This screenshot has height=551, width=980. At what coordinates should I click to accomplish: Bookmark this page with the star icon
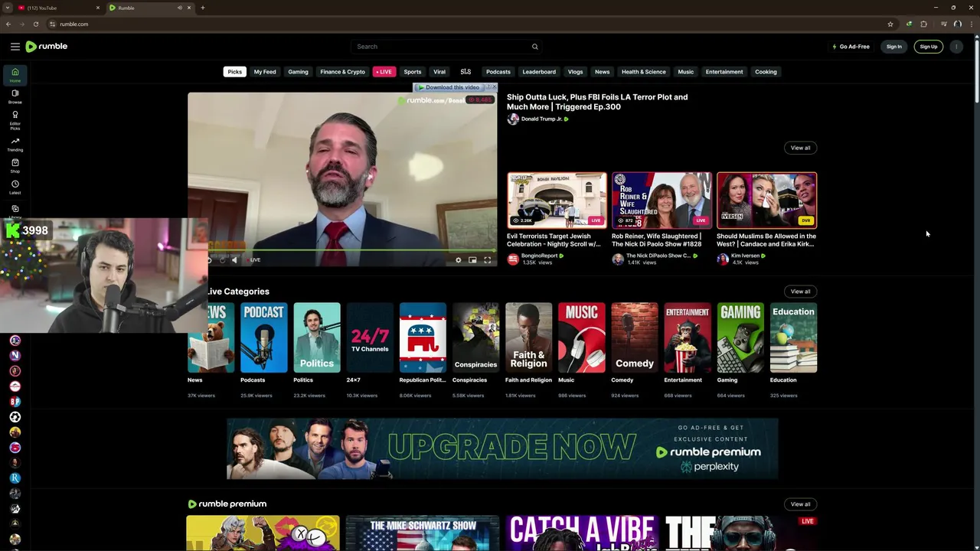tap(890, 24)
